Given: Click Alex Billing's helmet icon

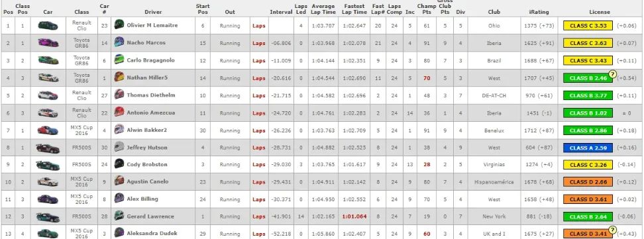Looking at the screenshot, I should (x=119, y=199).
